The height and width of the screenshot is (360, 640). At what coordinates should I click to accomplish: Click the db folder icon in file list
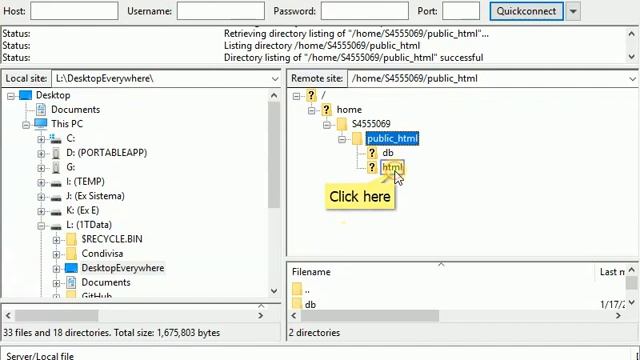[x=297, y=304]
